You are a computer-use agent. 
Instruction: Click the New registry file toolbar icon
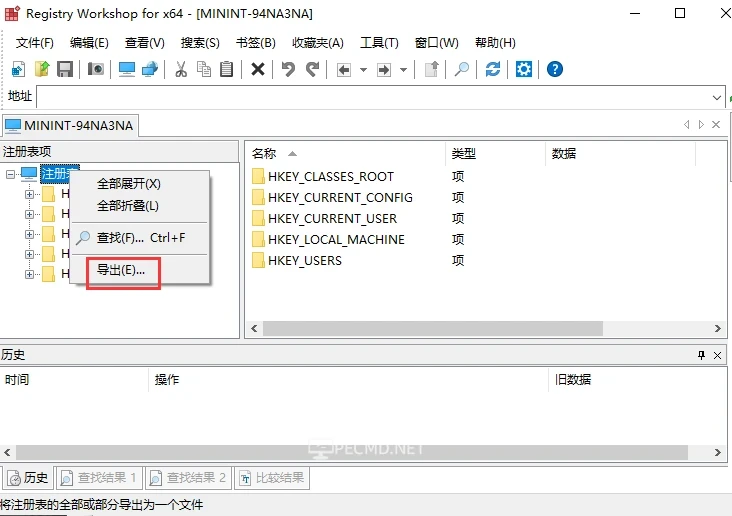point(18,70)
